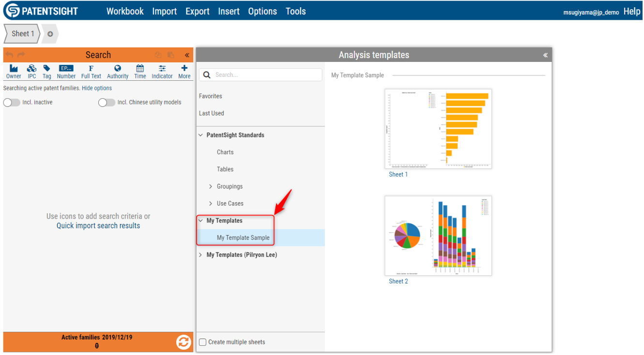
Task: Collapse PatentSight Standards chevron
Action: (200, 135)
